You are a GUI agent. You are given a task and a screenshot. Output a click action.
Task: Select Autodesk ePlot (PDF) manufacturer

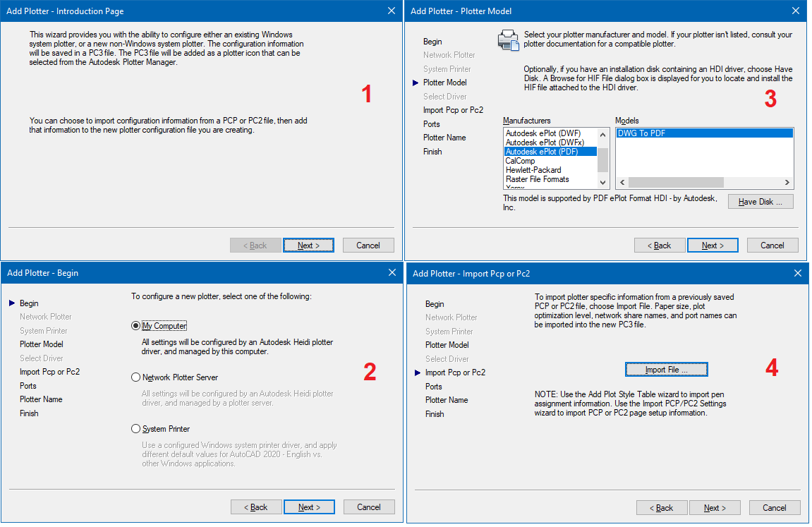coord(550,152)
